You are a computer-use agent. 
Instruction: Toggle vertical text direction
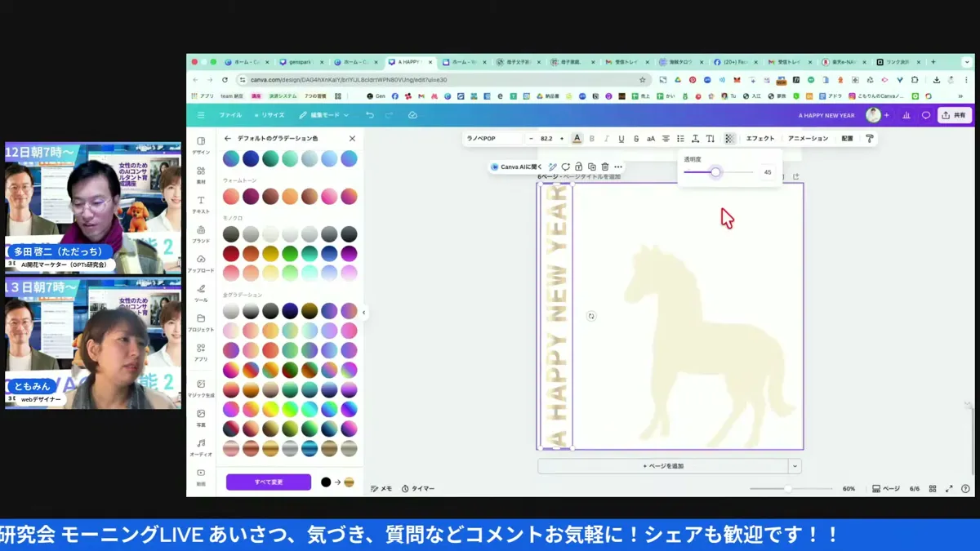[x=710, y=139]
